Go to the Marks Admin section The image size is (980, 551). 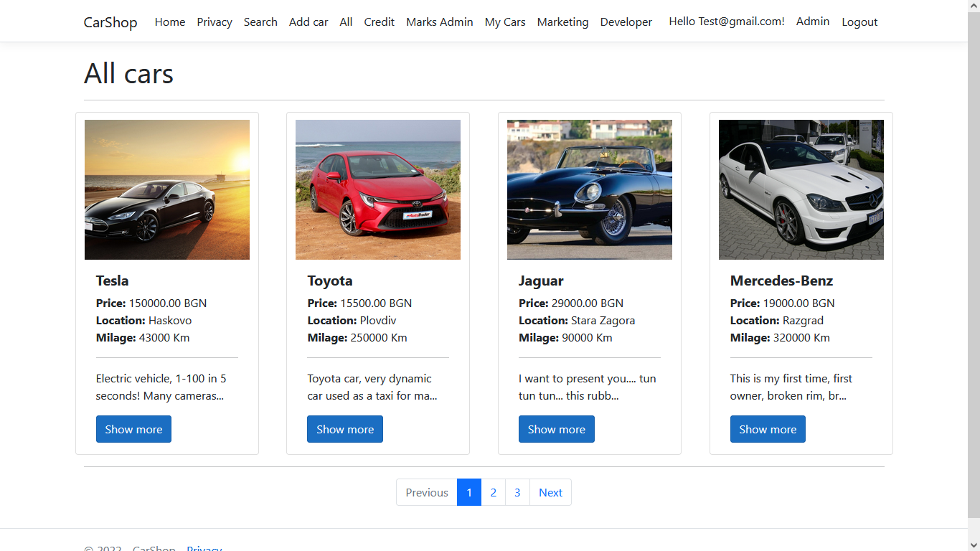[439, 22]
